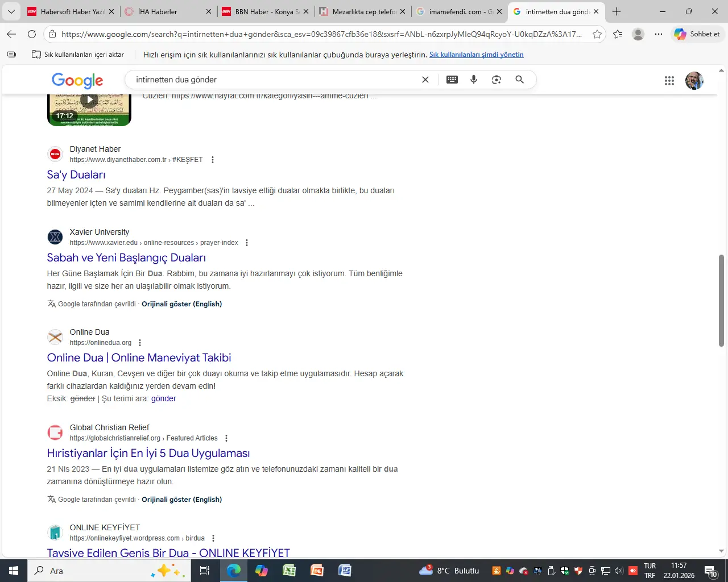Open three-dot menu for Online Dua result
The width and height of the screenshot is (728, 582).
coord(140,343)
